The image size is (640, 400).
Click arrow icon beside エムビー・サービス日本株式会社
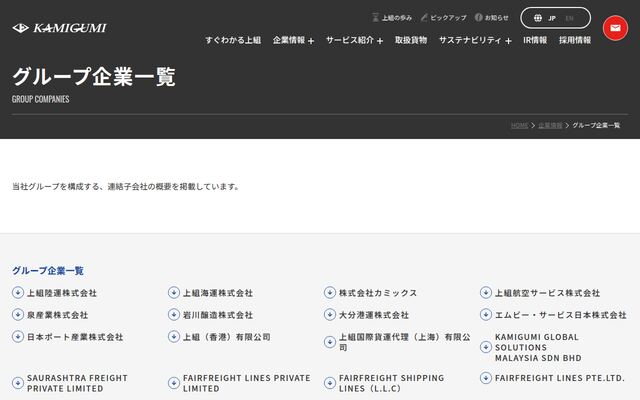point(486,315)
